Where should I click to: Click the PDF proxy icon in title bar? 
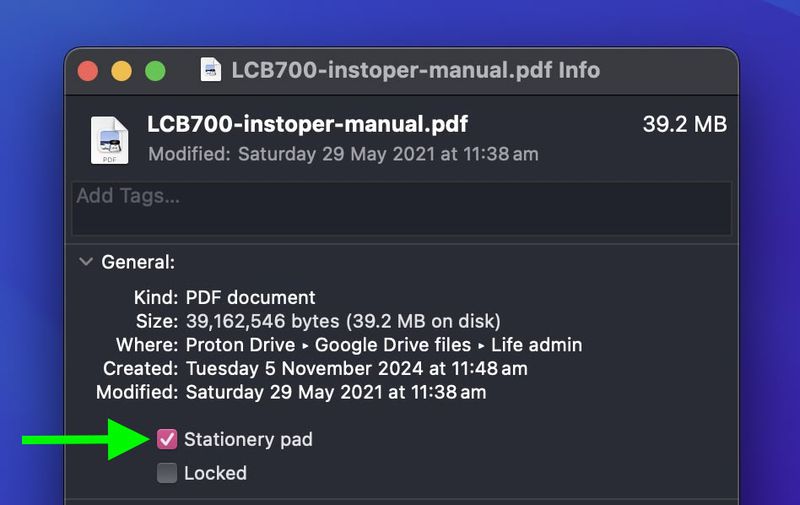coord(211,70)
